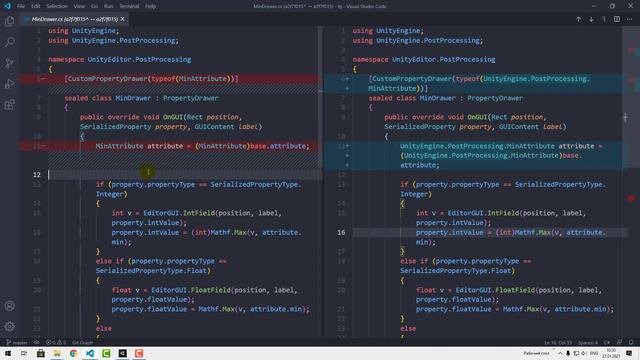Open Git Graph from status bar
Viewport: 640px width, 360px height.
pos(82,342)
